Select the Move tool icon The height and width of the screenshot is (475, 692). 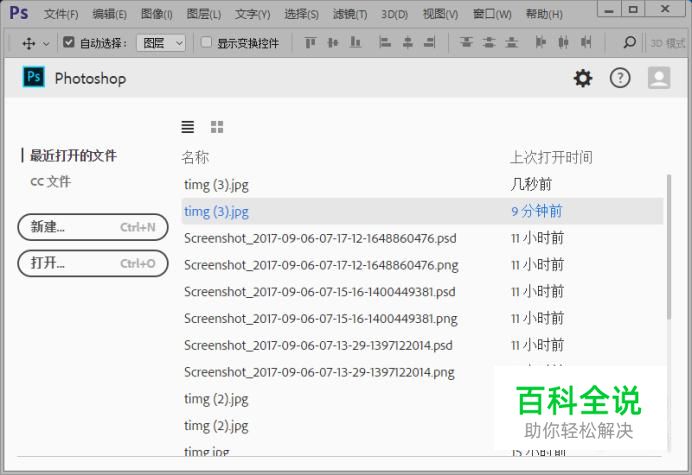[x=29, y=43]
